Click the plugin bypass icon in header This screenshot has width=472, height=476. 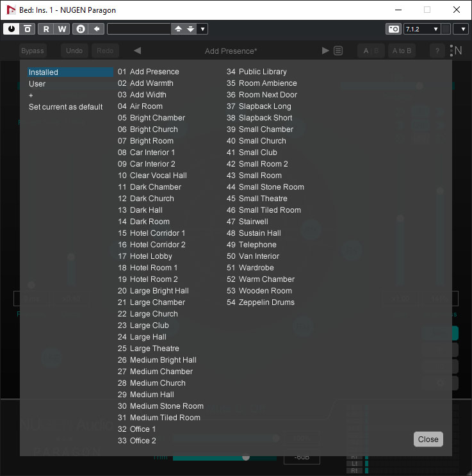click(27, 29)
